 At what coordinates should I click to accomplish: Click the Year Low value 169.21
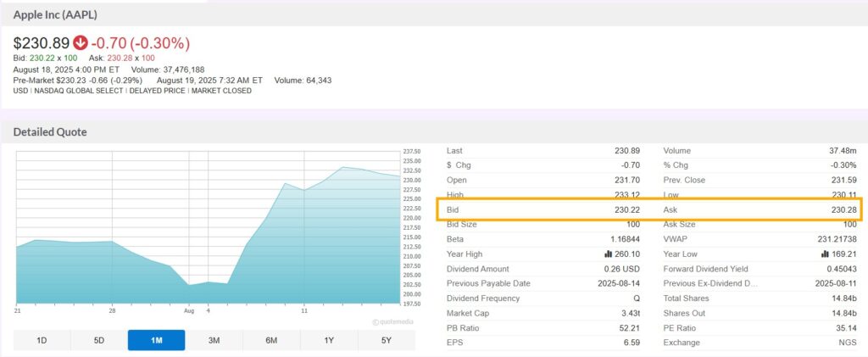pos(844,254)
